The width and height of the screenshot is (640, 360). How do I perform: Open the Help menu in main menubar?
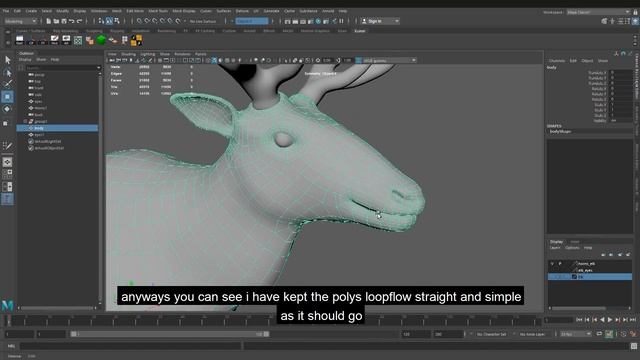343,11
